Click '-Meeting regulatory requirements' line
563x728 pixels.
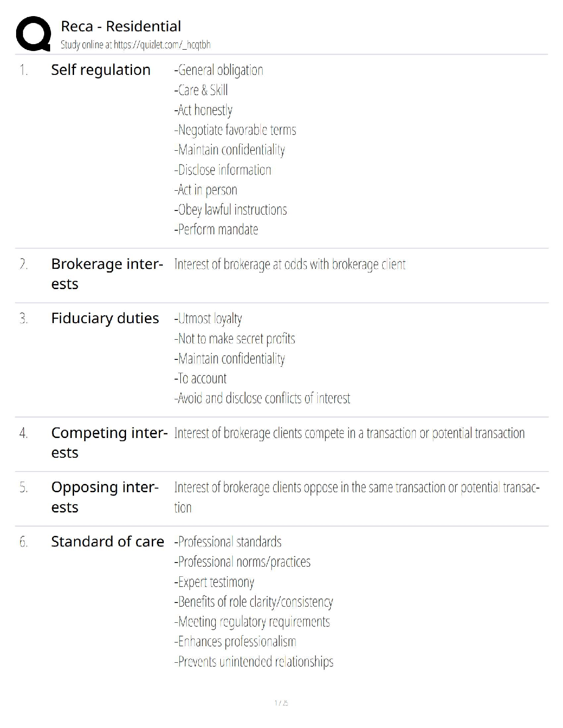(x=252, y=622)
